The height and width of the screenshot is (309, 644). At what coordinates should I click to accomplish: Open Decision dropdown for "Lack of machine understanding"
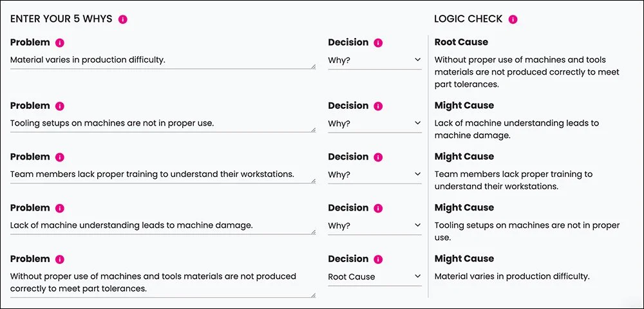tap(374, 225)
